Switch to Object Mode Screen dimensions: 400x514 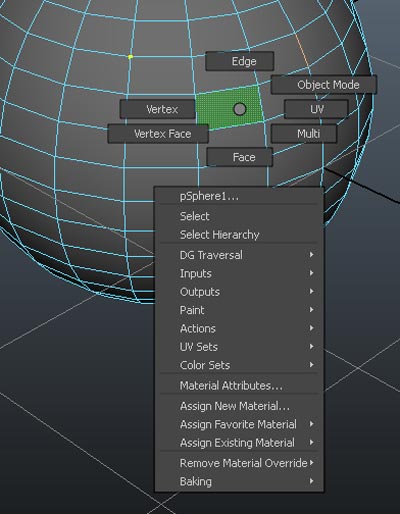coord(324,85)
